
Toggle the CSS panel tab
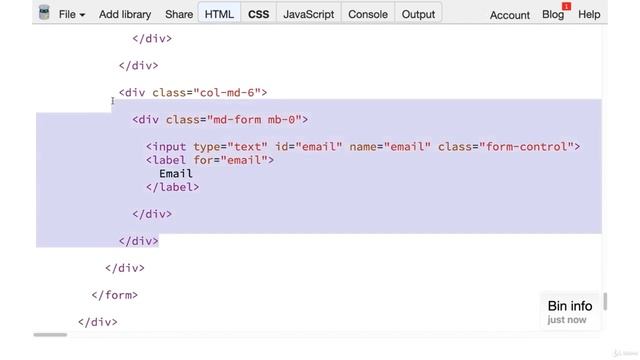click(x=258, y=13)
